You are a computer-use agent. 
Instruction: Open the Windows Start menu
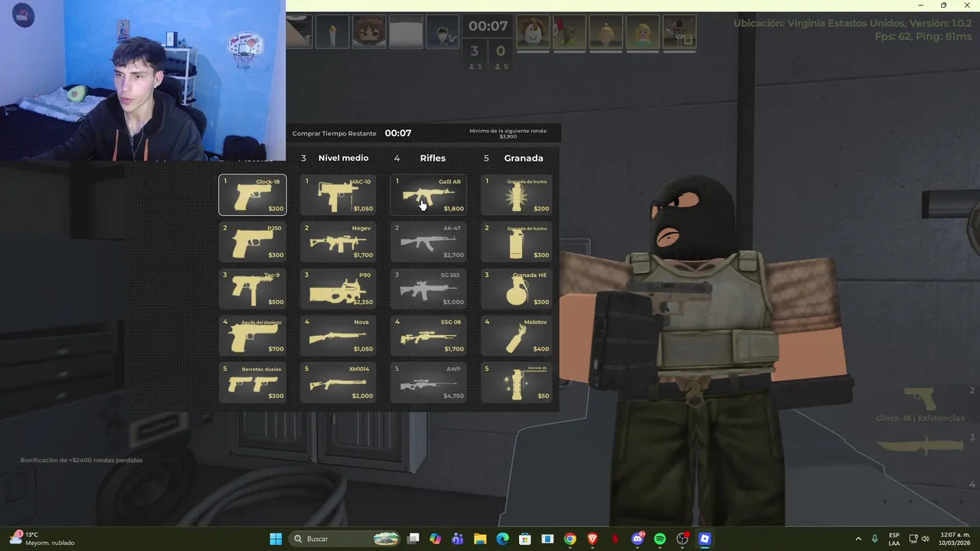(276, 539)
